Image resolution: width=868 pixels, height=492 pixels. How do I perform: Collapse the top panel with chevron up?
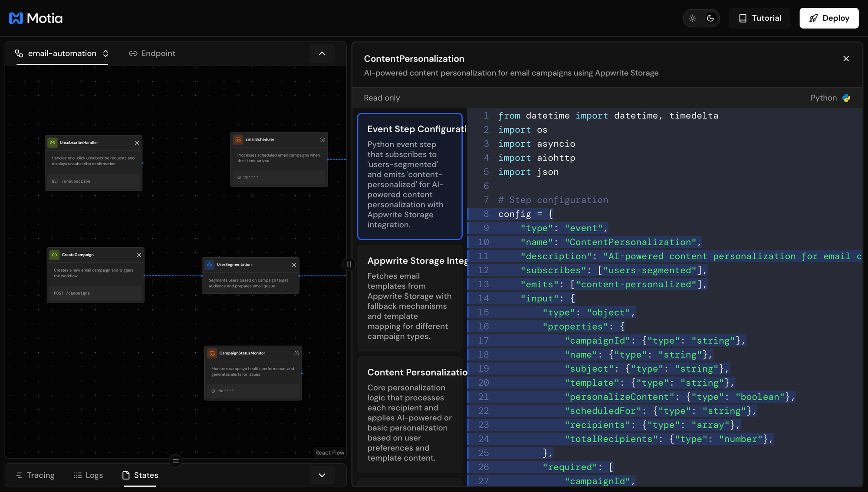pos(322,53)
